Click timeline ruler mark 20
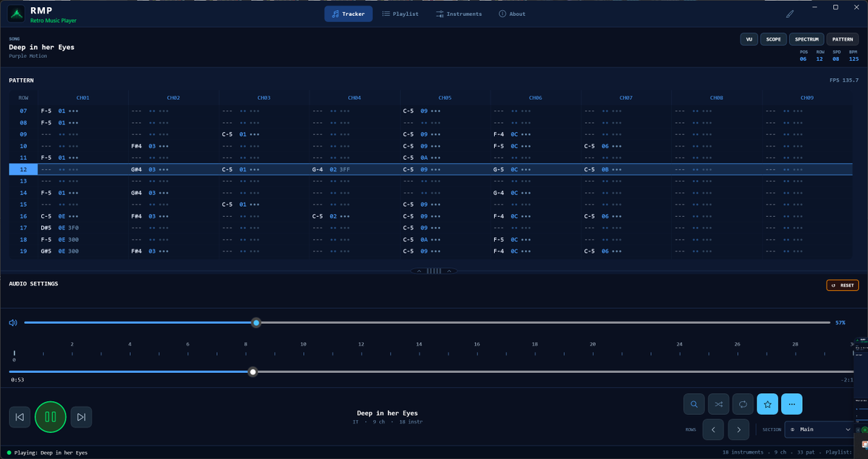The width and height of the screenshot is (868, 459). (592, 344)
